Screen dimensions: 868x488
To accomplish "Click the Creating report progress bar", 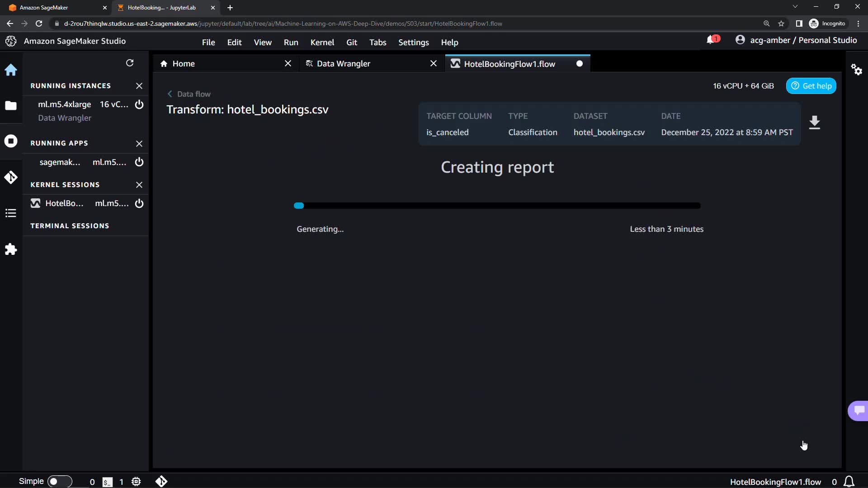I will pyautogui.click(x=497, y=206).
